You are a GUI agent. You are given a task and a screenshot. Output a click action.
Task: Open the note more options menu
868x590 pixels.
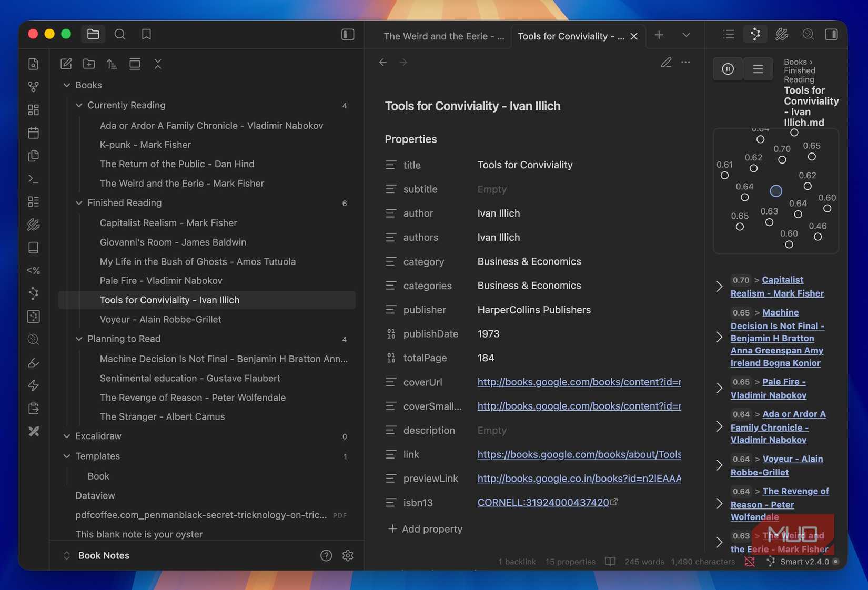685,62
